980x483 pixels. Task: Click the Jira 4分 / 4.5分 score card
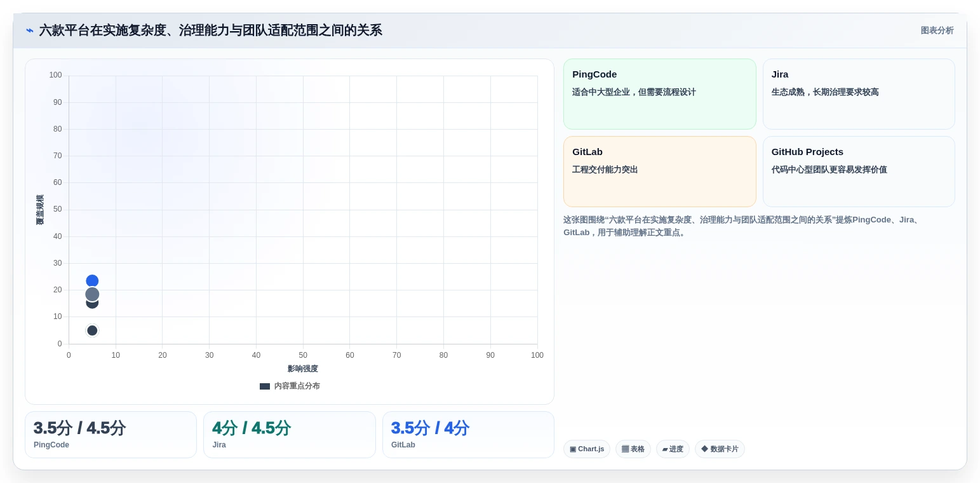[290, 435]
